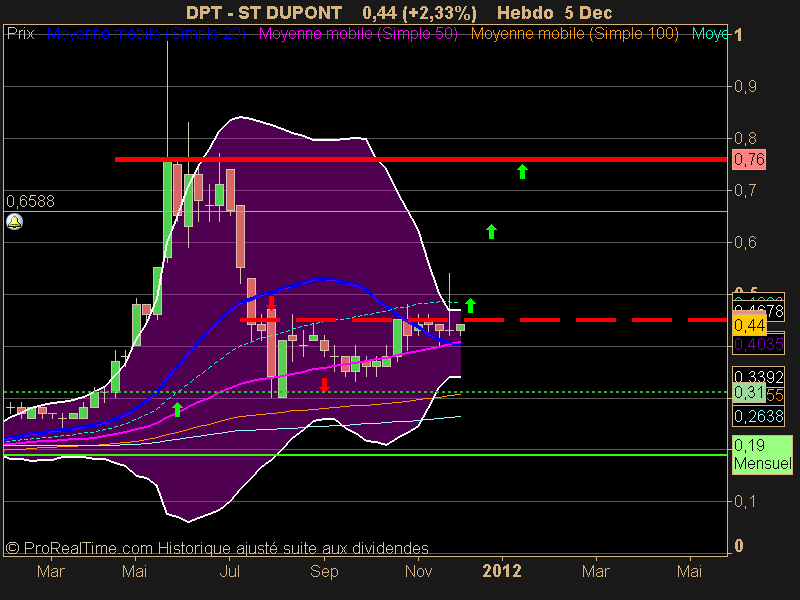Select the red down arrow above the green dotted line
The width and height of the screenshot is (800, 600).
coord(324,385)
